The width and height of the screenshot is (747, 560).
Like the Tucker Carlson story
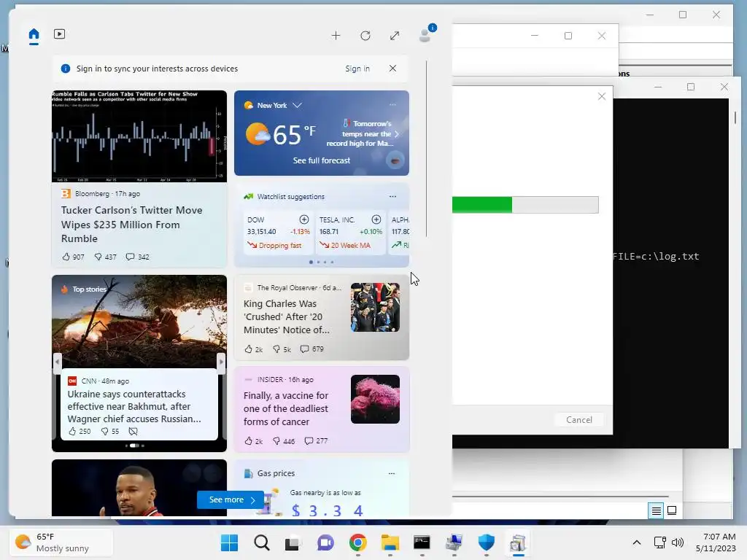(73, 257)
